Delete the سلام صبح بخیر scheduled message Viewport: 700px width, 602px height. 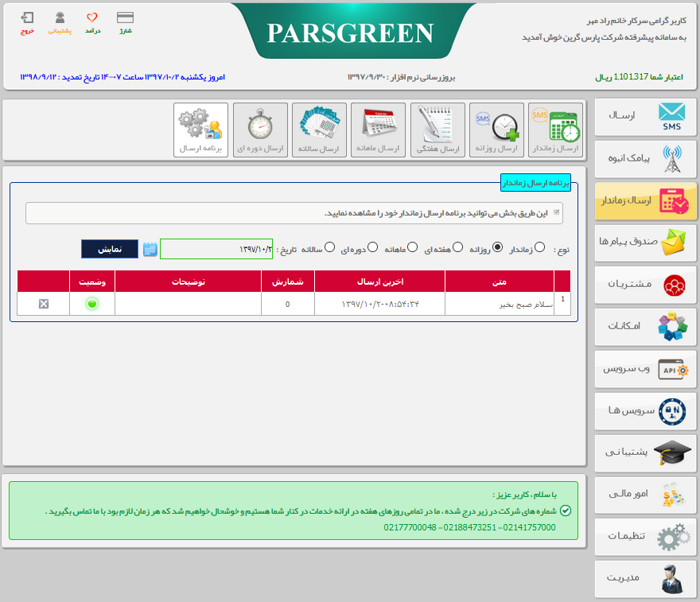(x=43, y=303)
